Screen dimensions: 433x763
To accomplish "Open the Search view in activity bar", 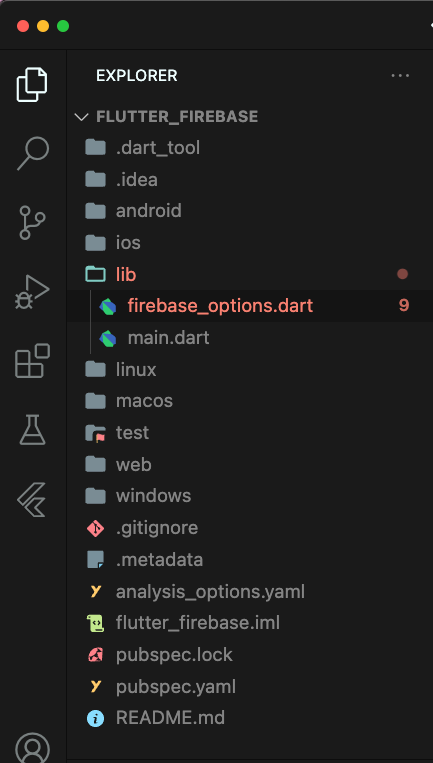I will coord(33,153).
